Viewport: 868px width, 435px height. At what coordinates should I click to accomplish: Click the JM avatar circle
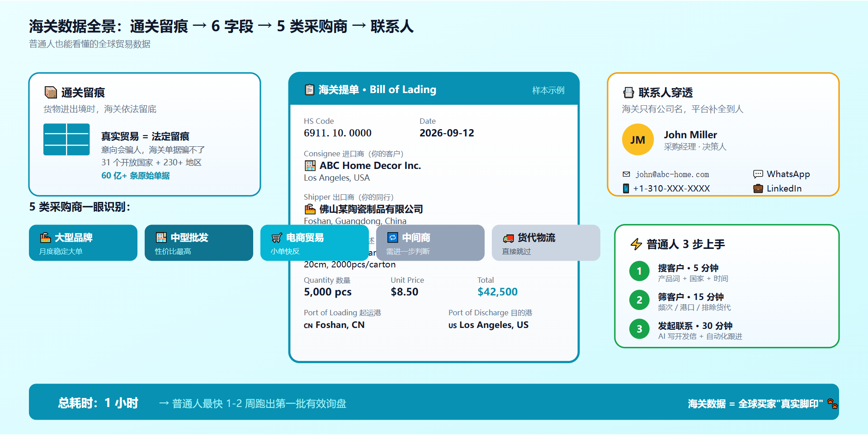(x=637, y=140)
